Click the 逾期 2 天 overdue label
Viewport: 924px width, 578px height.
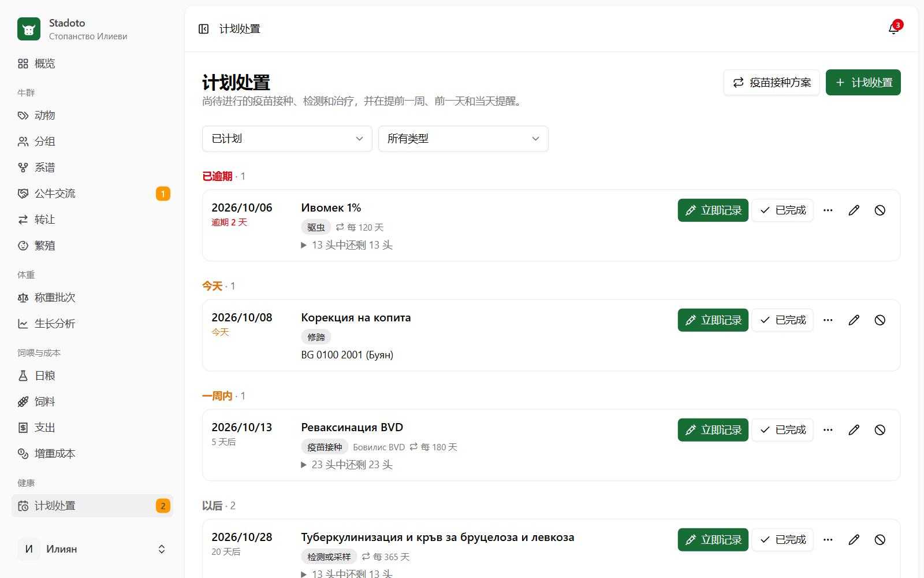click(x=229, y=223)
